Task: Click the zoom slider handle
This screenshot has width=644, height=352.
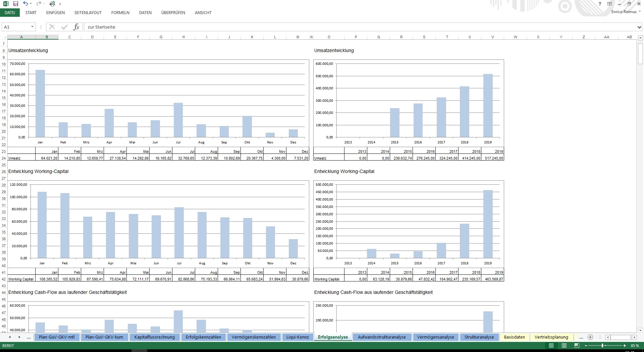Action: pos(602,345)
